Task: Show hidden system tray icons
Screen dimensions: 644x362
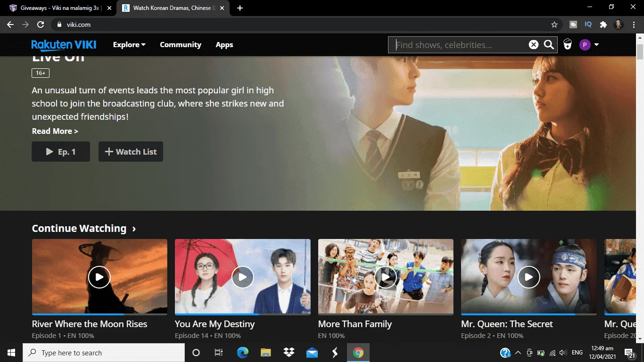Action: coord(518,353)
